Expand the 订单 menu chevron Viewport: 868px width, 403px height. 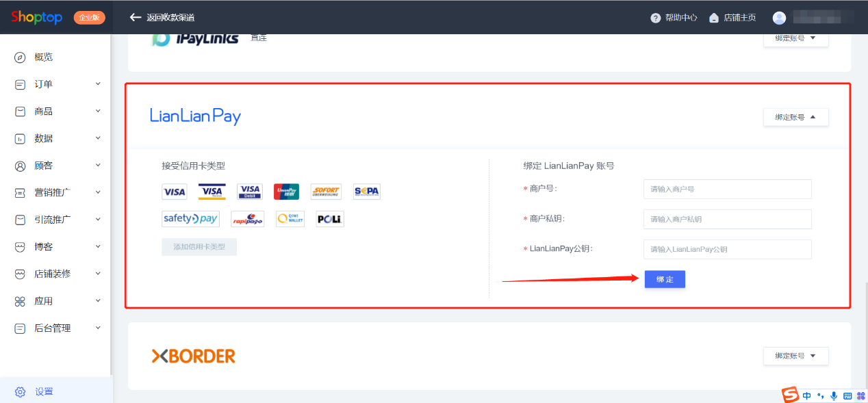pos(98,83)
